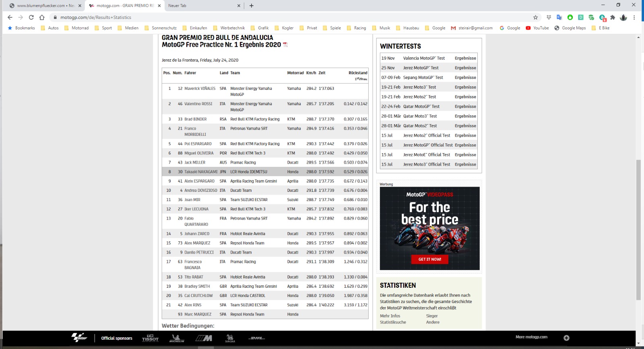Screen dimensions: 644x349
Task: Switch to the blumenpfluecker.com tab
Action: click(x=44, y=6)
